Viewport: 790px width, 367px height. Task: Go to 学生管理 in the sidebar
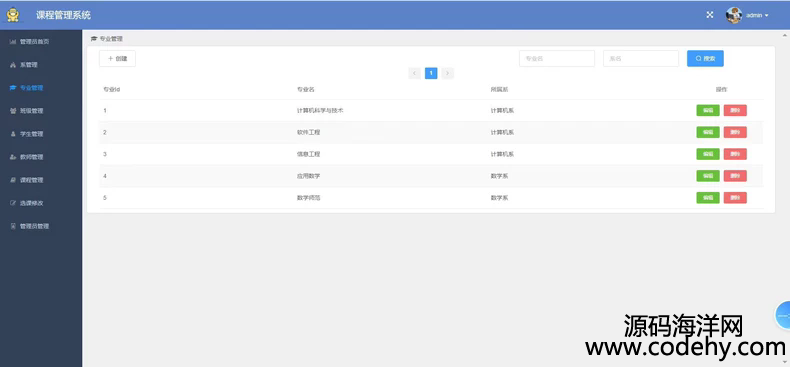pyautogui.click(x=31, y=134)
